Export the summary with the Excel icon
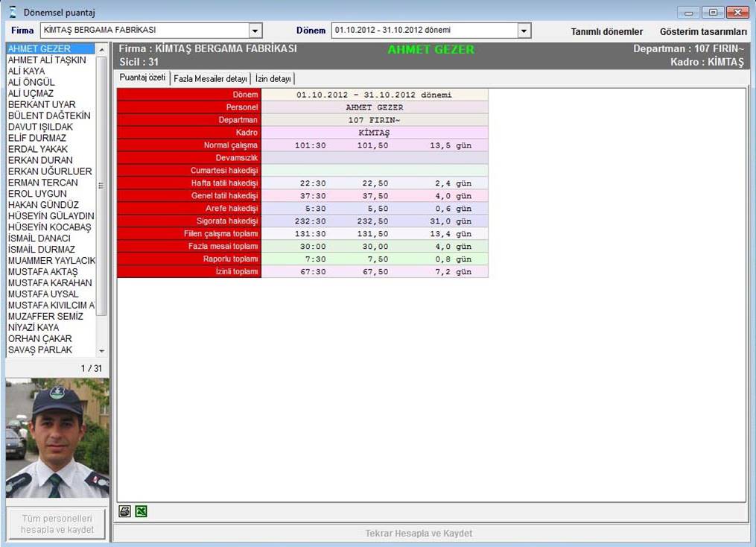 (141, 511)
